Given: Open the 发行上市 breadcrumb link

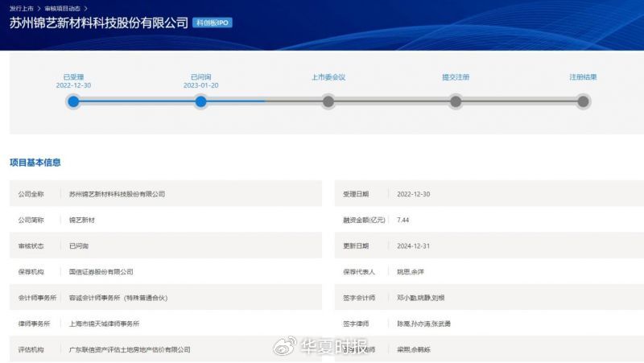Looking at the screenshot, I should (x=22, y=8).
